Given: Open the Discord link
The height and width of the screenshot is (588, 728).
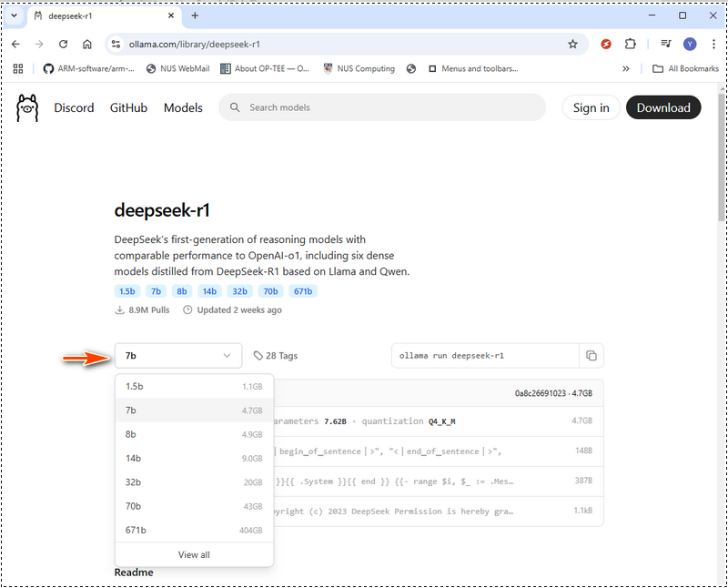Looking at the screenshot, I should pyautogui.click(x=74, y=107).
